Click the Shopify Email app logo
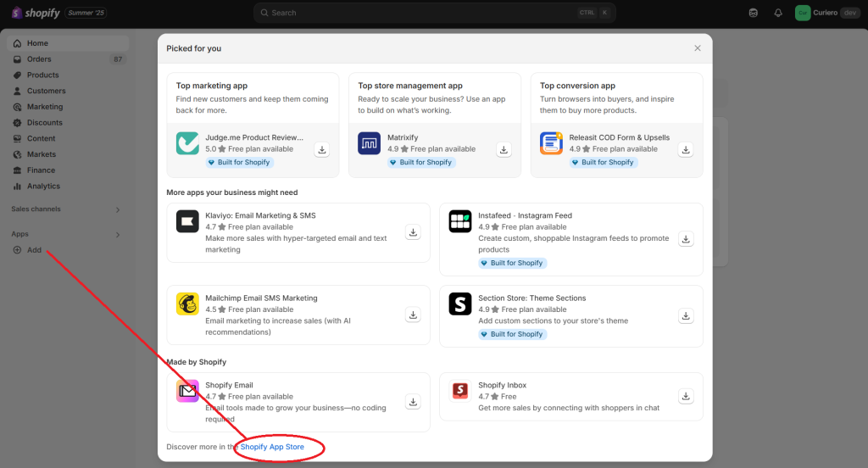 coord(187,391)
